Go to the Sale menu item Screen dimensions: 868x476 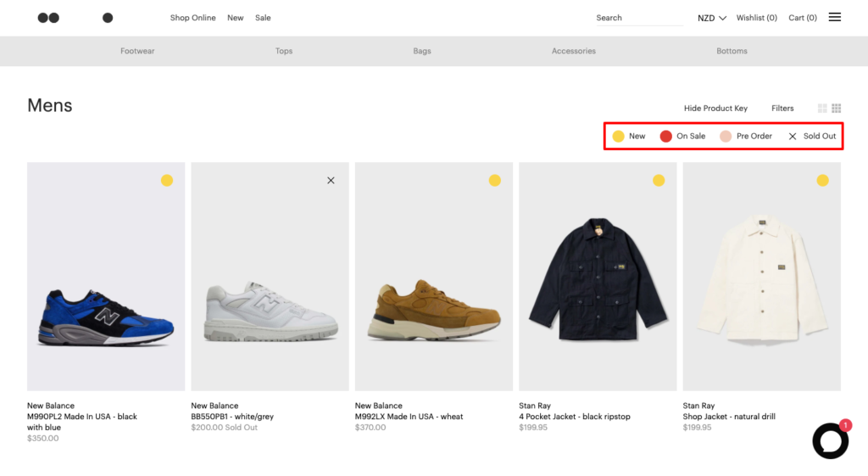point(263,18)
